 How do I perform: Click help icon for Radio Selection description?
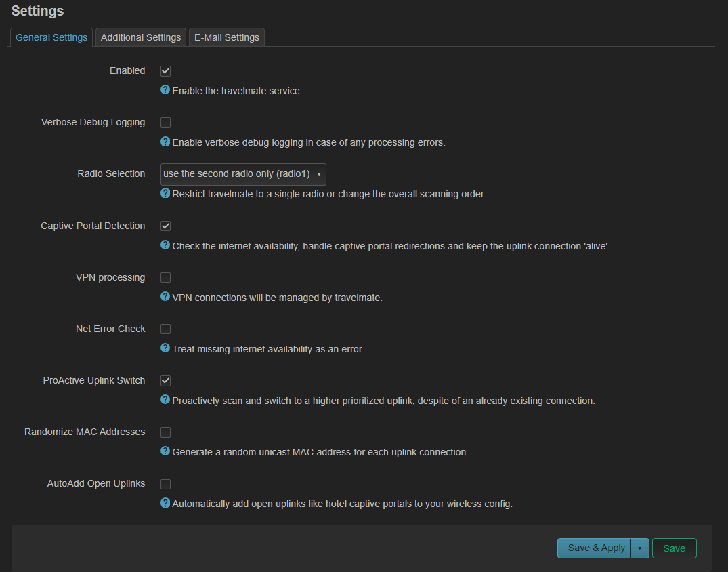pos(165,193)
